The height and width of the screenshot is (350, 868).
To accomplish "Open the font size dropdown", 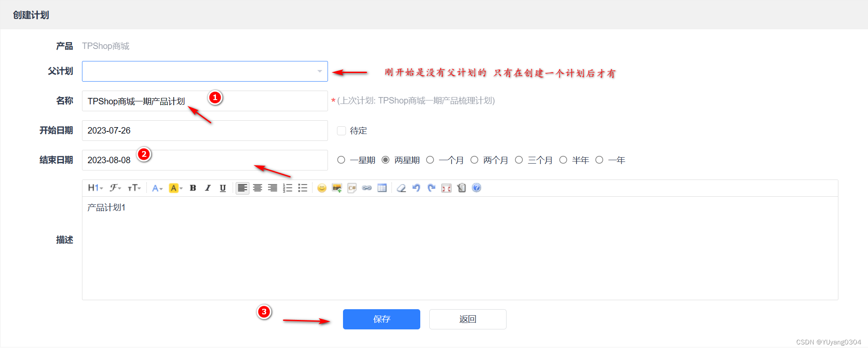I will 134,188.
